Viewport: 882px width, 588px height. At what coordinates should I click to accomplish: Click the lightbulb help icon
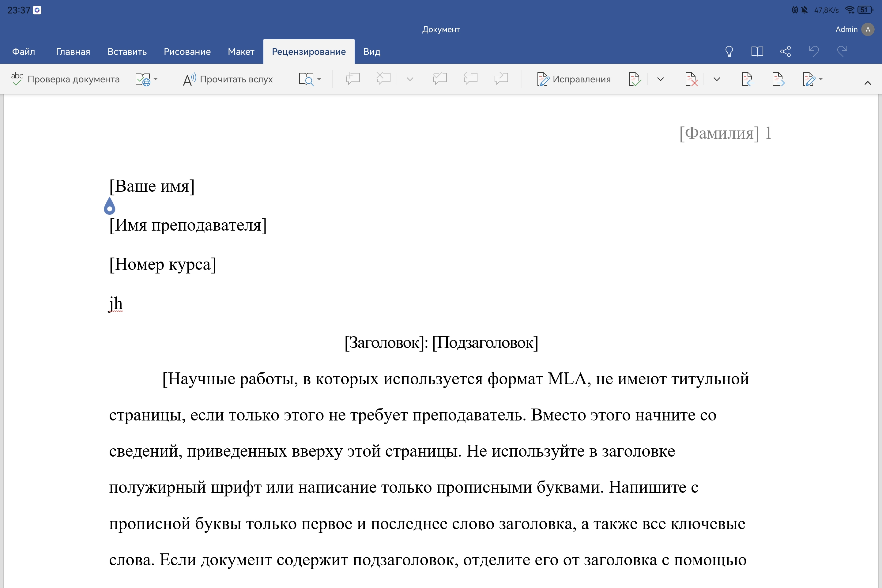(x=729, y=51)
